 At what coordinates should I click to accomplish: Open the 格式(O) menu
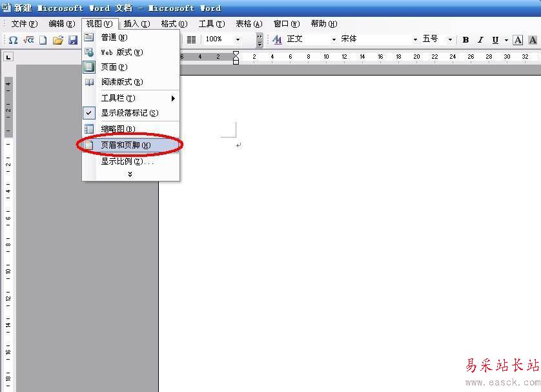tap(174, 24)
